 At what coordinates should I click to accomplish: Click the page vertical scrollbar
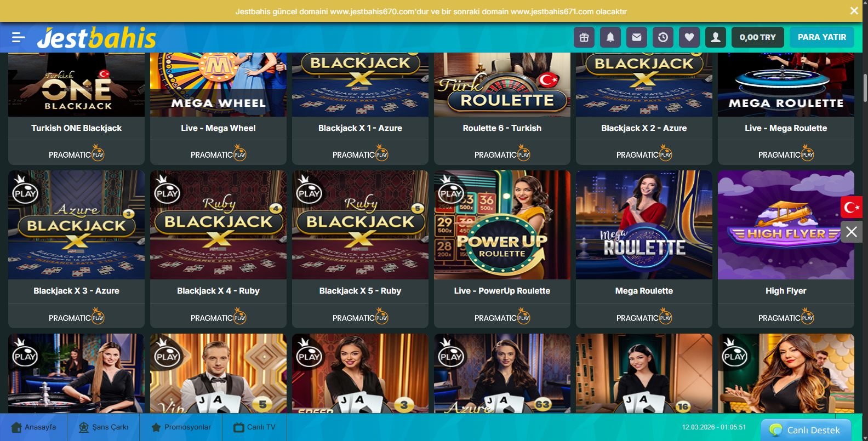[865, 88]
